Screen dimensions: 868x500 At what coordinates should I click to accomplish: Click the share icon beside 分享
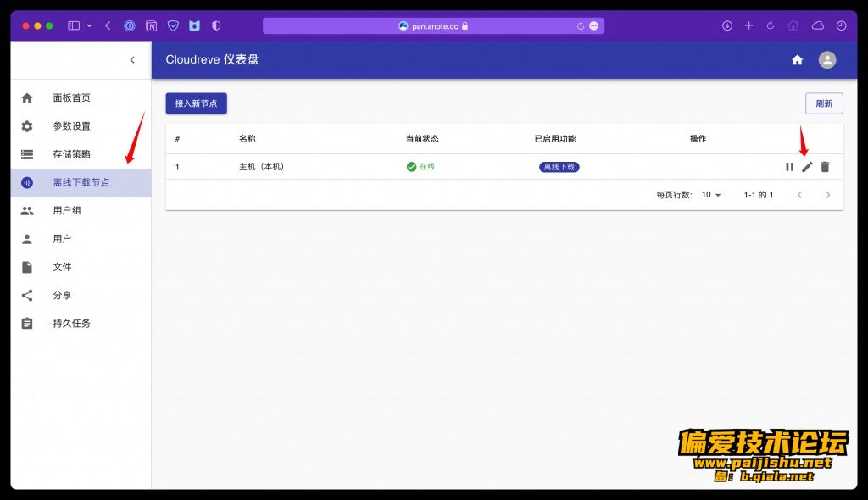tap(27, 296)
